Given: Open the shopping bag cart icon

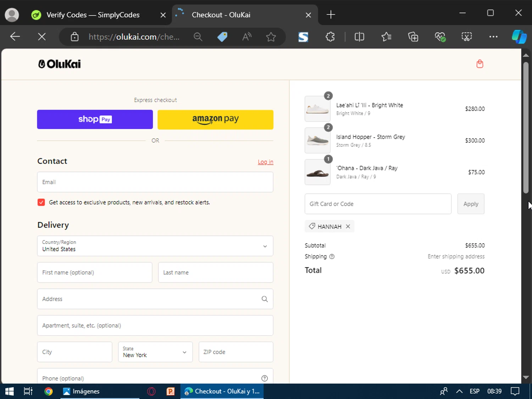Looking at the screenshot, I should [x=480, y=64].
